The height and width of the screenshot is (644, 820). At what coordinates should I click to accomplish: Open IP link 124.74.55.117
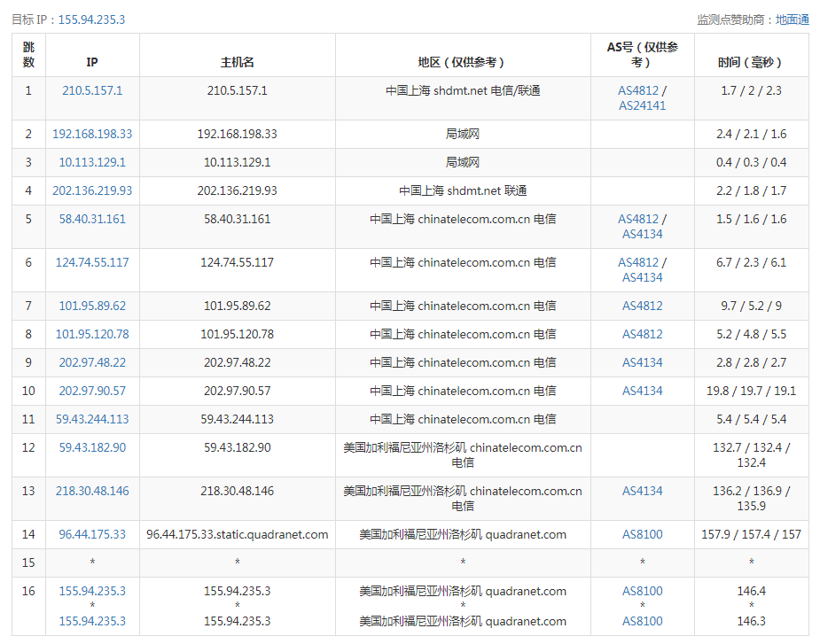pos(92,262)
